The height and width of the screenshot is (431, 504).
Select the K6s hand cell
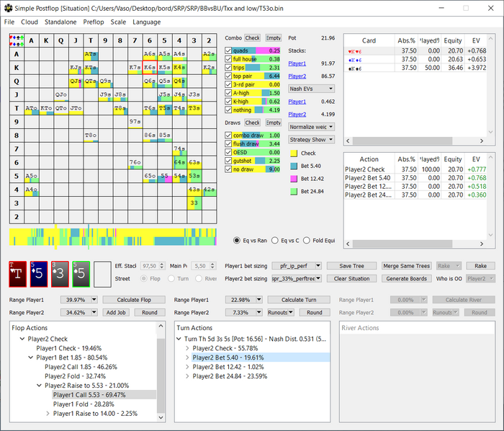tap(149, 67)
